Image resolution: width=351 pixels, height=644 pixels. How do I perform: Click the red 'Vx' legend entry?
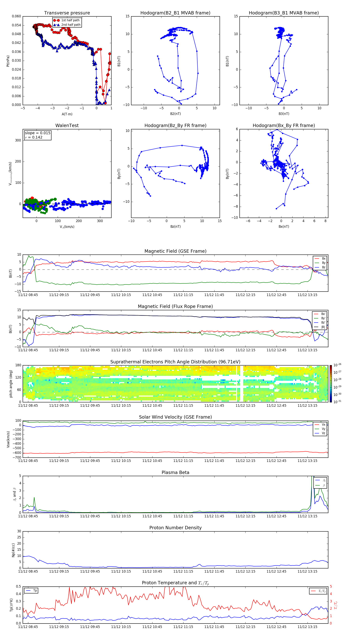(x=320, y=425)
